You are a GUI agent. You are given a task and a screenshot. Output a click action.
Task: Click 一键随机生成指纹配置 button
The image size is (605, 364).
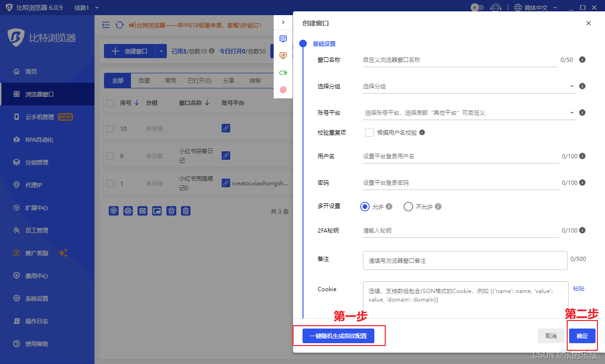(x=338, y=336)
